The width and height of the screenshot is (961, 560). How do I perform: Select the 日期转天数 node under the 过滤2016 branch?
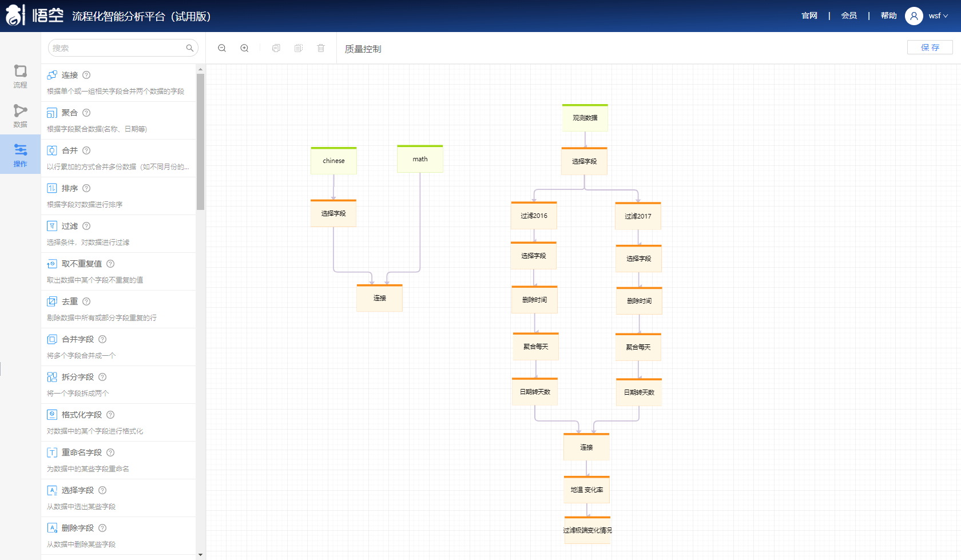(535, 392)
